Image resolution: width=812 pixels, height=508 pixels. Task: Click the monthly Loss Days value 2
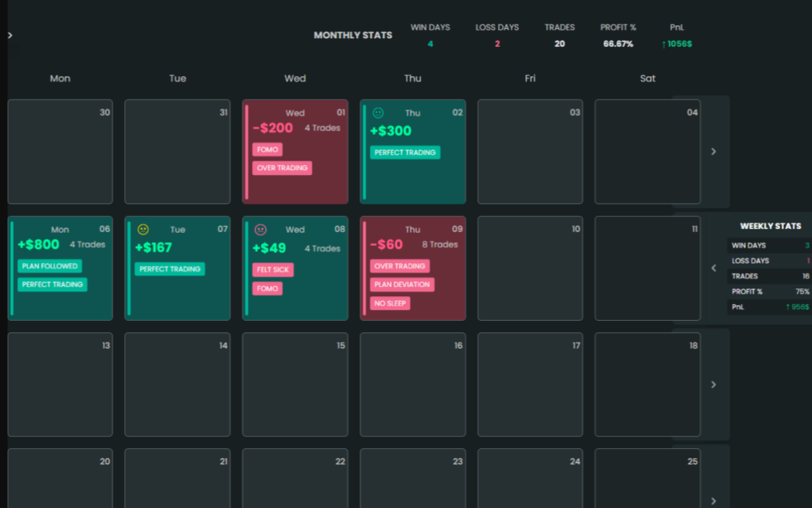[497, 44]
